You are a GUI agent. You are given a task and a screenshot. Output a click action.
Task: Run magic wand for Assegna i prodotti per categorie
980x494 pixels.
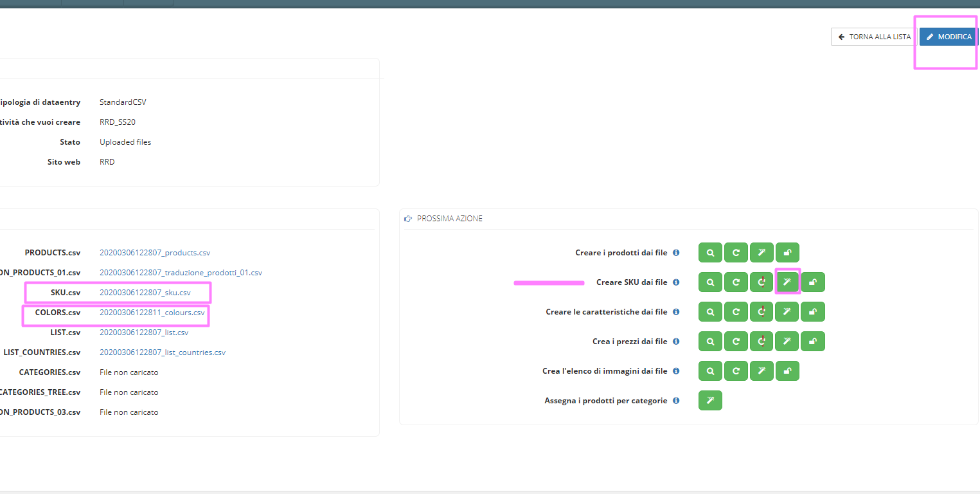pyautogui.click(x=710, y=401)
